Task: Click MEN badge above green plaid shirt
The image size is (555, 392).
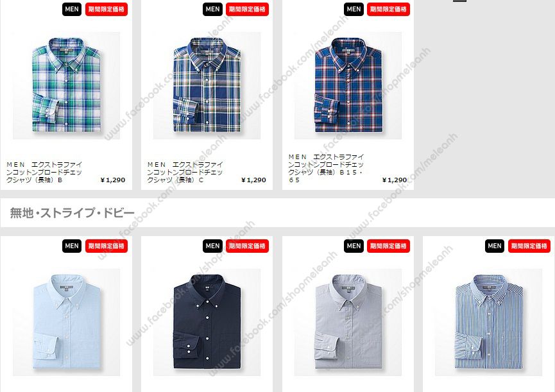Action: (72, 9)
